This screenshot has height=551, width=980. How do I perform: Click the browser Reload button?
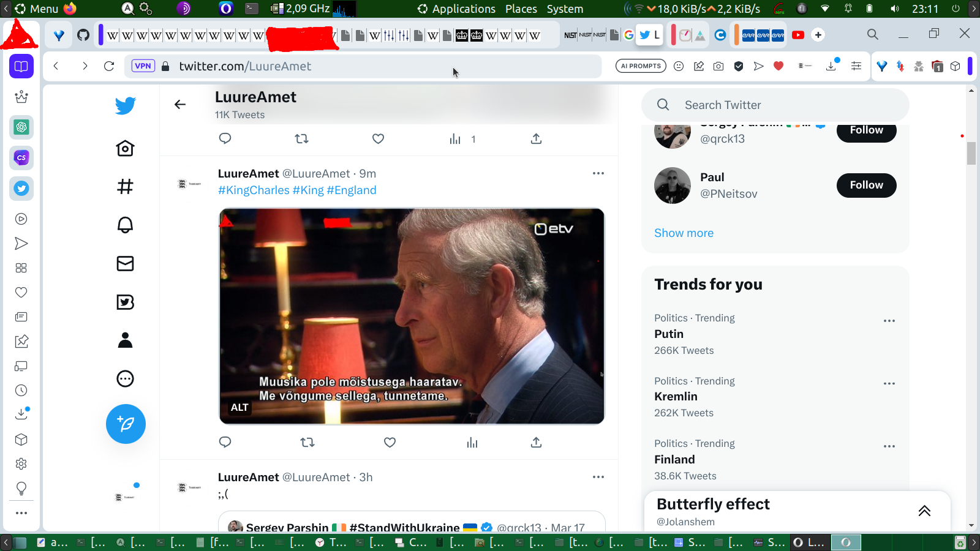click(109, 66)
